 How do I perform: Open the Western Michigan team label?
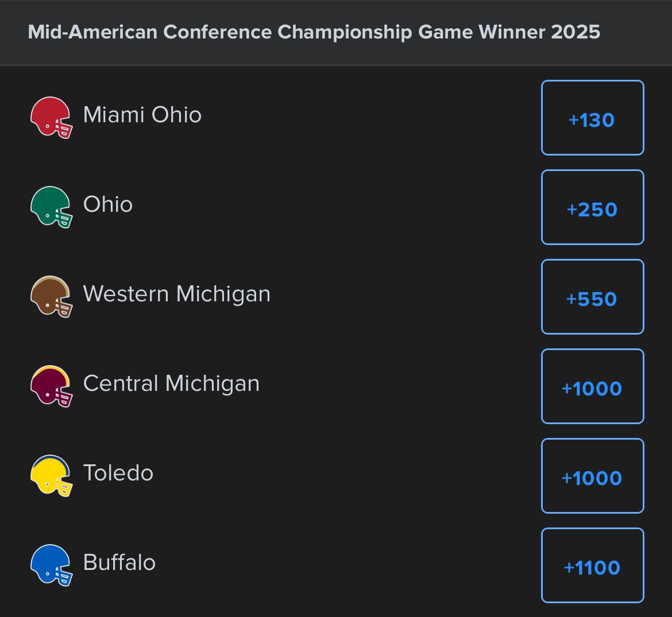pos(176,294)
